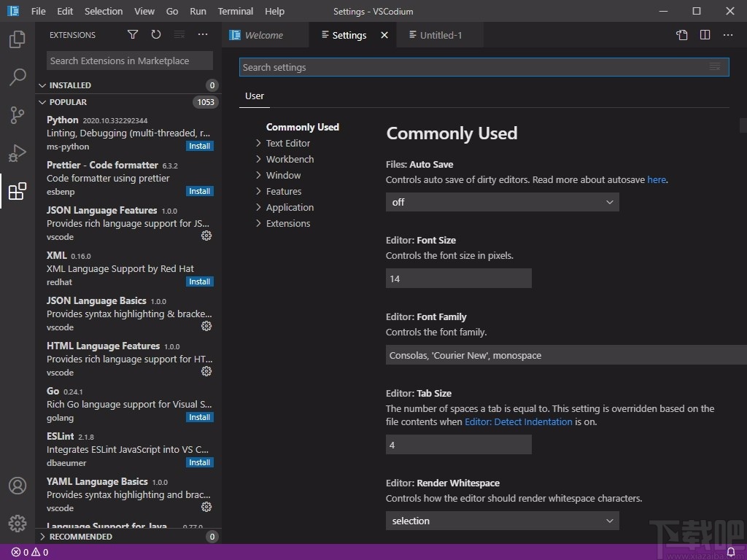Open the Files: Auto Save dropdown
The width and height of the screenshot is (747, 560).
pos(502,202)
